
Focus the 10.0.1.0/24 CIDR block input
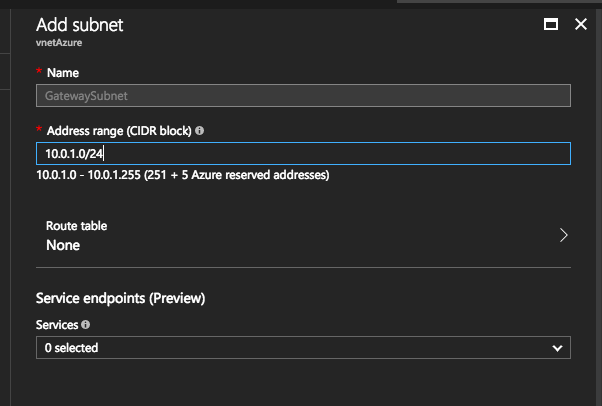tap(303, 154)
